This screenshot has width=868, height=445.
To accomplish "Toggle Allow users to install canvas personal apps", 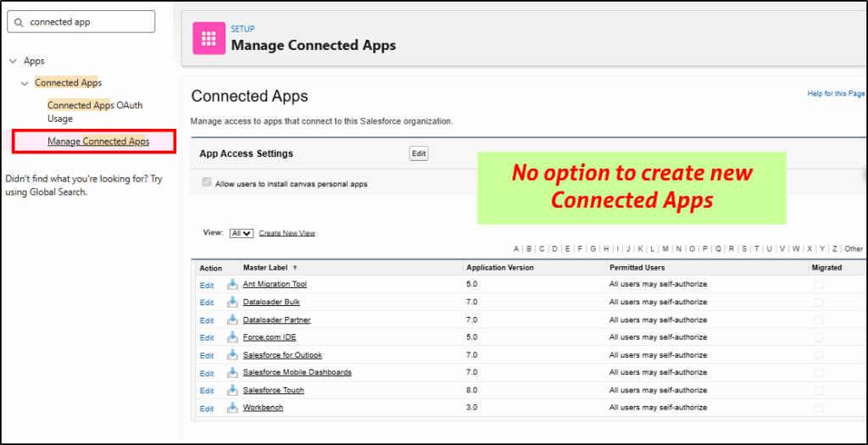I will [x=207, y=183].
